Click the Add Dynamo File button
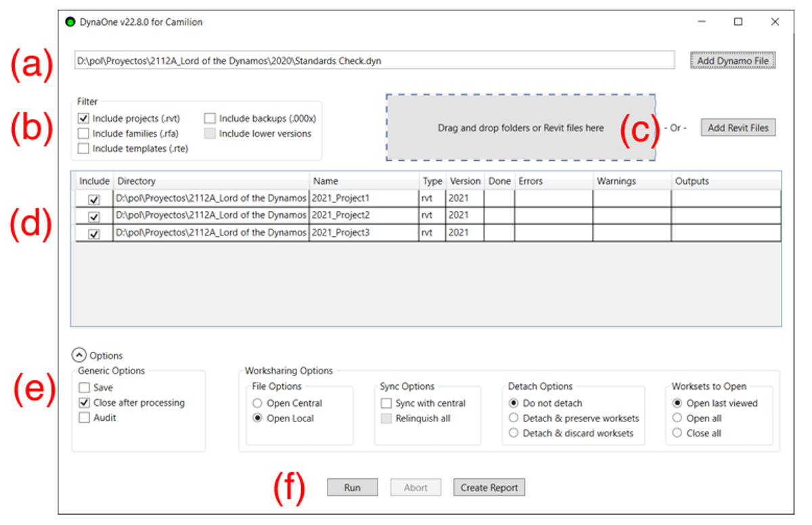The height and width of the screenshot is (525, 812). coord(733,61)
